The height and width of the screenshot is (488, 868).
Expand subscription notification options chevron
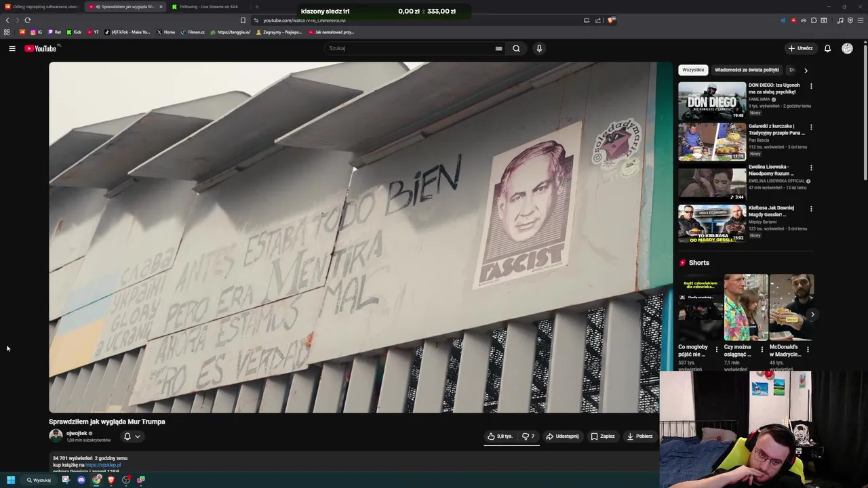click(x=138, y=436)
